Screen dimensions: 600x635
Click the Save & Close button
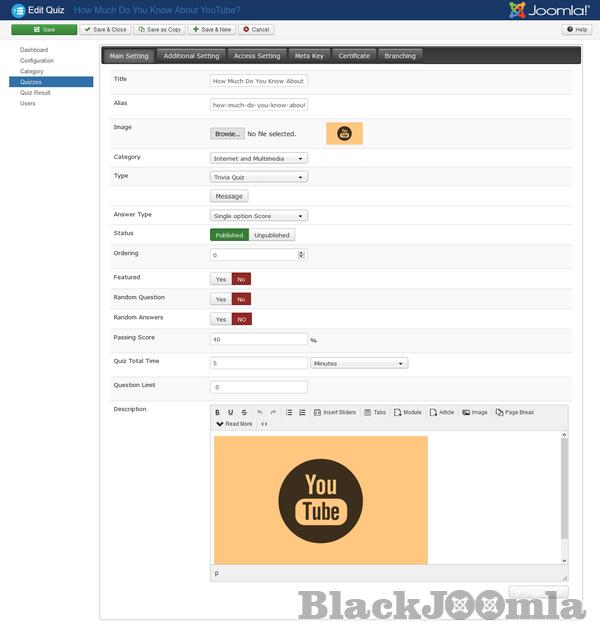point(105,30)
